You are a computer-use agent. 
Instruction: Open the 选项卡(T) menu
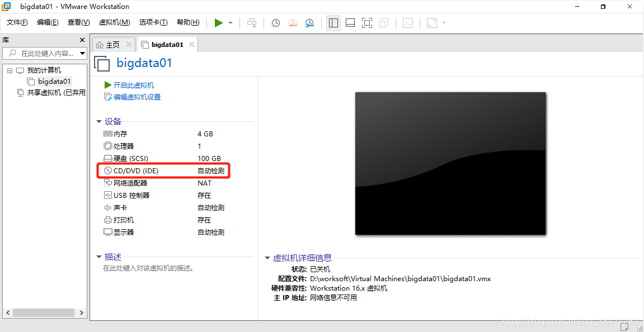[153, 22]
